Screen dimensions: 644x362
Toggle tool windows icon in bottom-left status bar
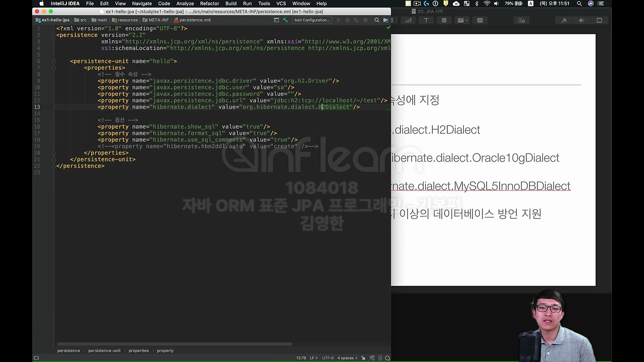pyautogui.click(x=36, y=358)
